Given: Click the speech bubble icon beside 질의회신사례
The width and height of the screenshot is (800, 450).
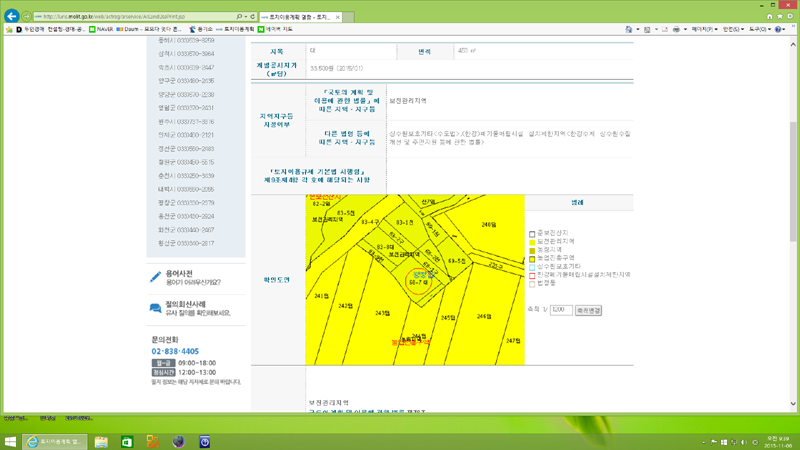Looking at the screenshot, I should point(155,308).
